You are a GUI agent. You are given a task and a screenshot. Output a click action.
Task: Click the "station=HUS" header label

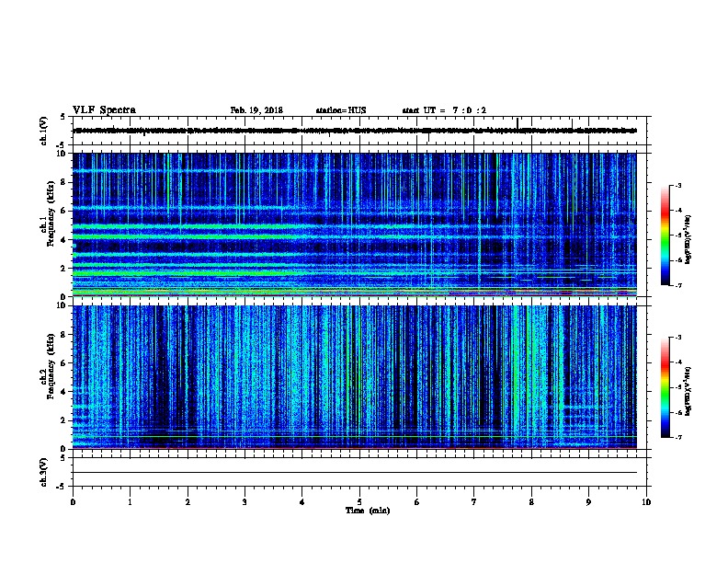[341, 110]
